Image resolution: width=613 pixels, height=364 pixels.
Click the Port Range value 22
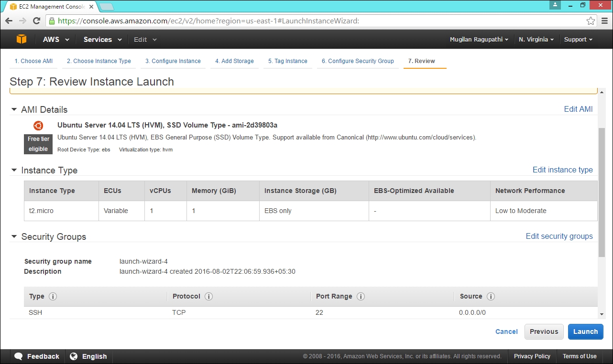[x=320, y=313]
